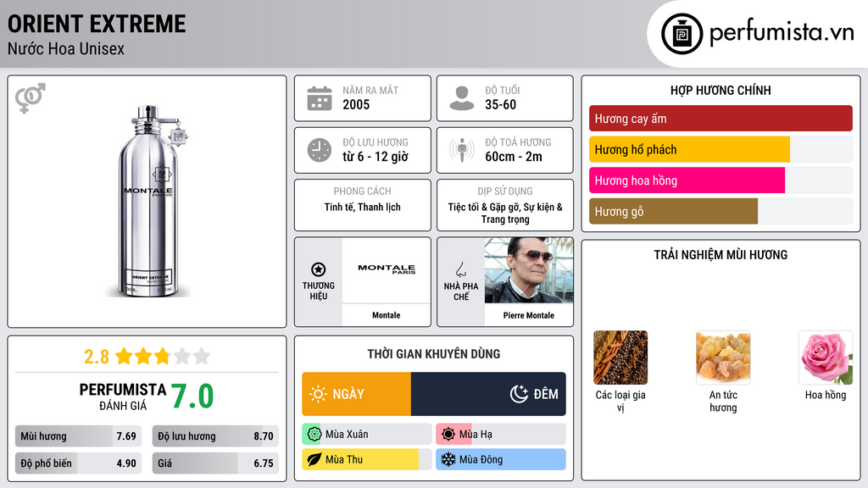Screen dimensions: 868x488
Task: Click the flower icon for Mùa Xuân
Action: point(314,435)
